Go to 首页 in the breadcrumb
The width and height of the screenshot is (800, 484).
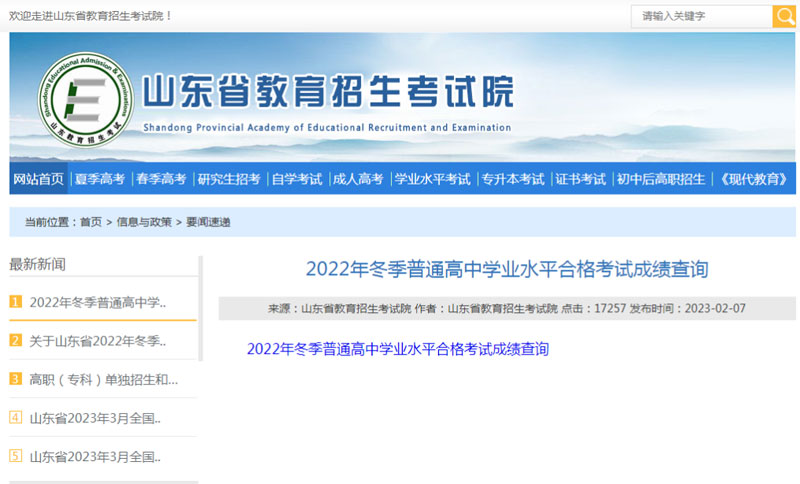click(91, 222)
